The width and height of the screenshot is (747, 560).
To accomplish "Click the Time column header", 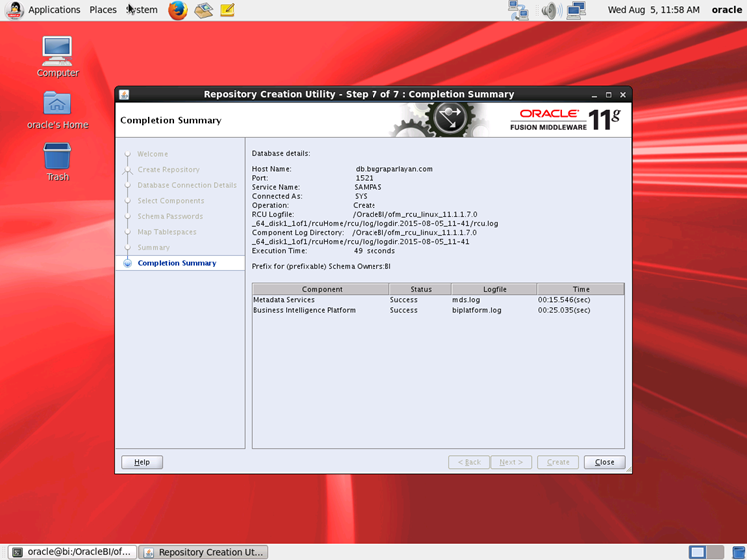I will click(x=581, y=289).
